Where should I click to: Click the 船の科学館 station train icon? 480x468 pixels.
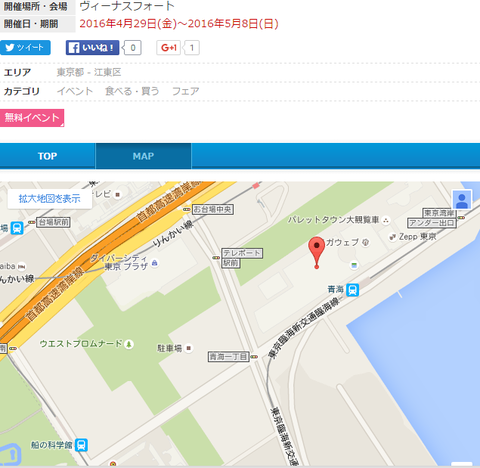click(x=81, y=445)
